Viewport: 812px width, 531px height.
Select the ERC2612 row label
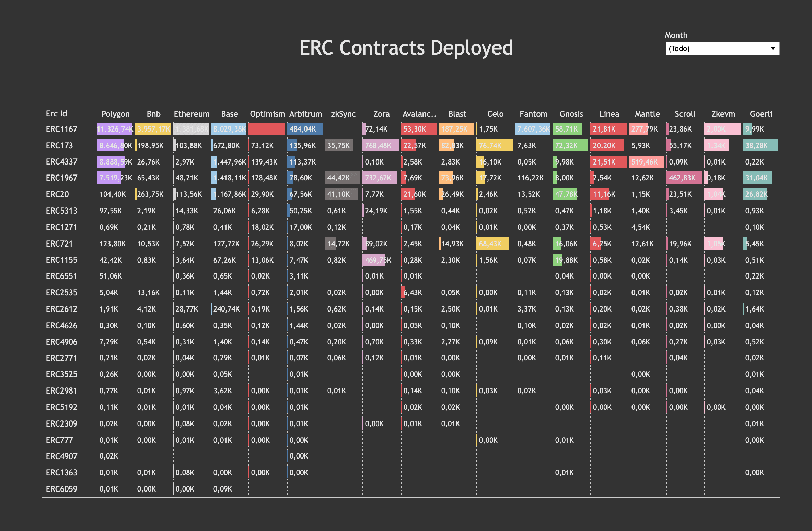[x=62, y=309]
